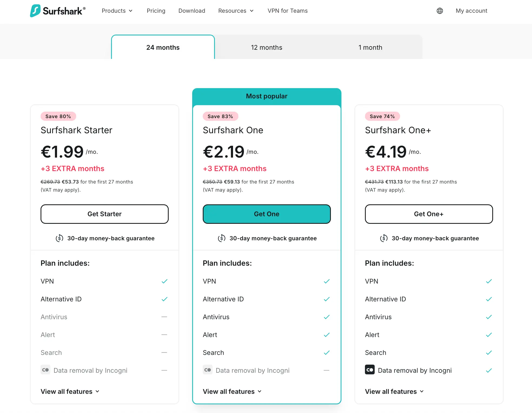Click the Incogni badge in the One+ plan

(370, 370)
